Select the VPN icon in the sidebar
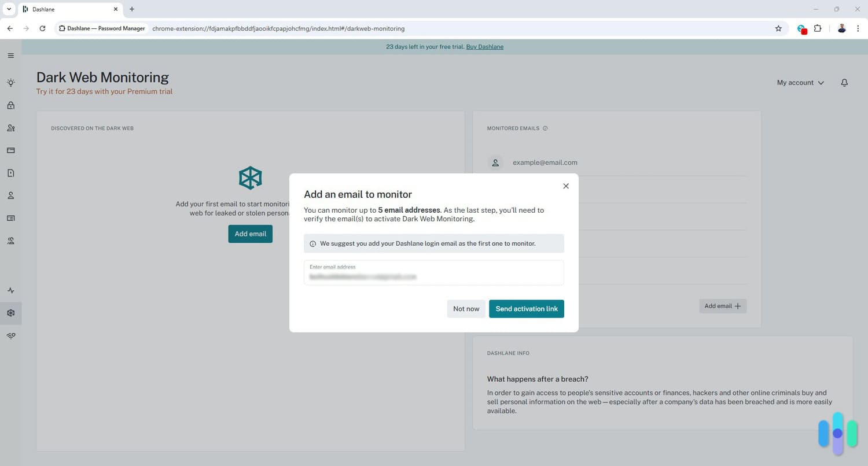Viewport: 868px width, 466px height. 10,335
